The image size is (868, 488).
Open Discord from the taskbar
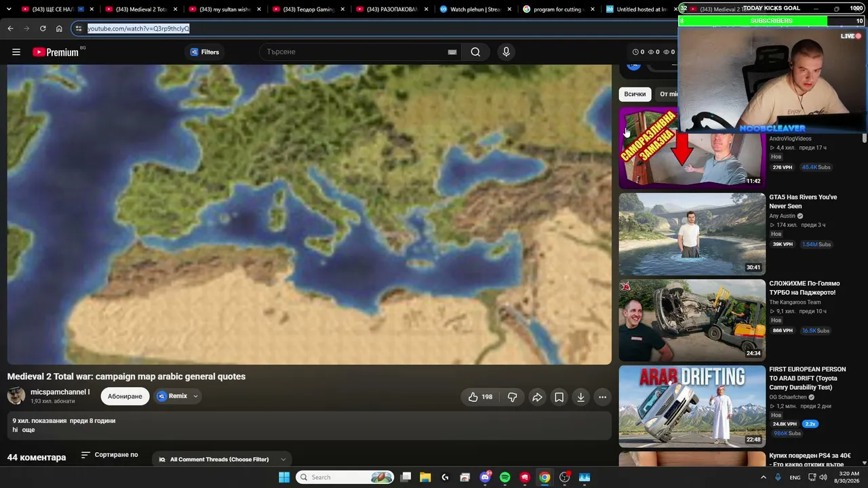coord(485,477)
